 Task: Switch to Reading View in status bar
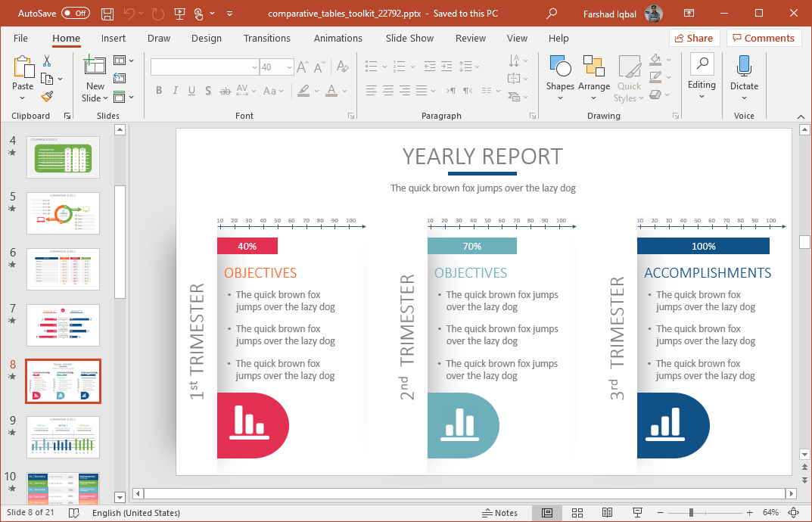[607, 513]
